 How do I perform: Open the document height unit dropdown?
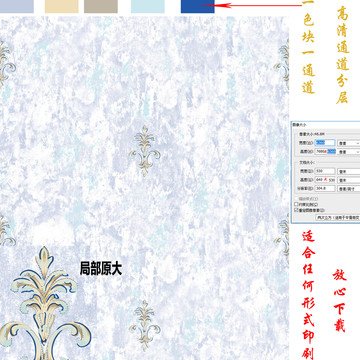349,180
